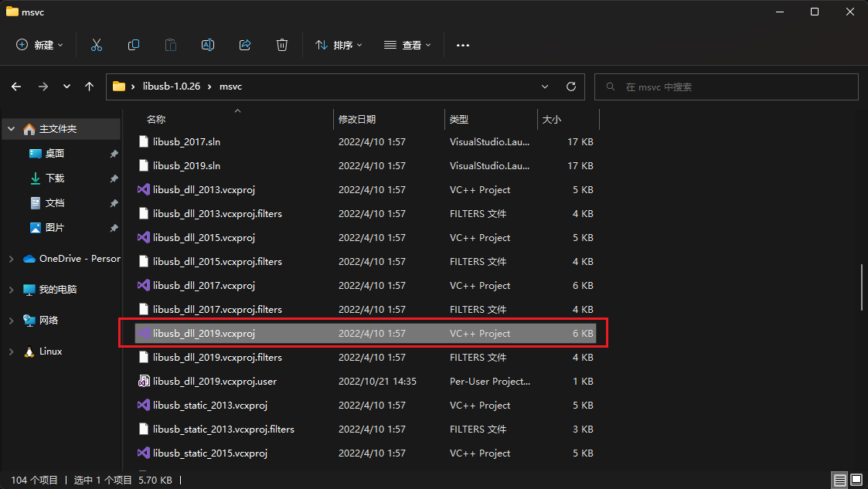This screenshot has height=489, width=868.
Task: Open the 查看 (View) dropdown
Action: click(x=407, y=45)
